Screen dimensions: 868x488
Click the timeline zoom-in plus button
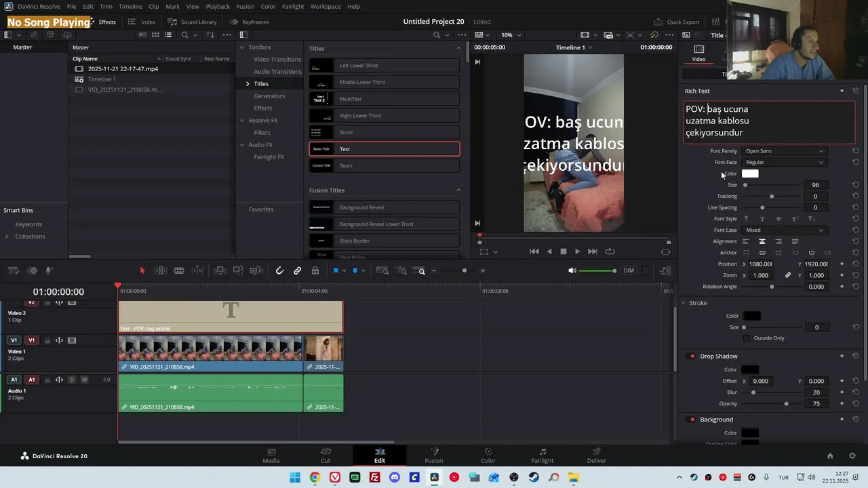[x=482, y=270]
